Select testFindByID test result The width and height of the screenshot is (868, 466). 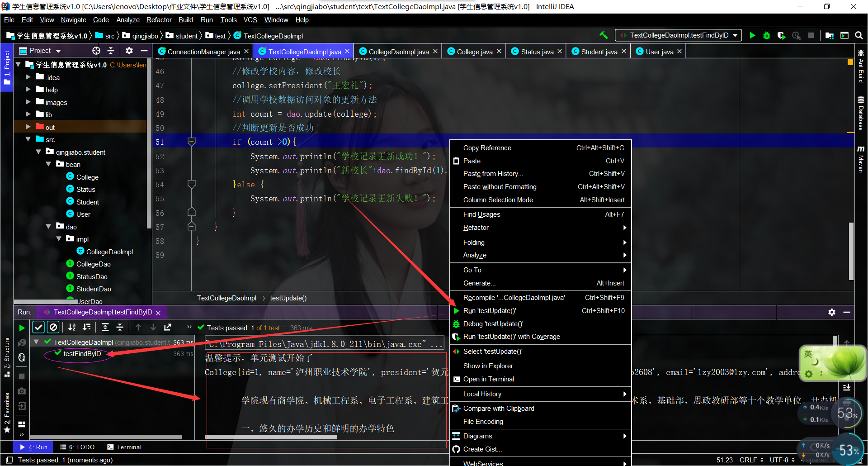[x=82, y=354]
